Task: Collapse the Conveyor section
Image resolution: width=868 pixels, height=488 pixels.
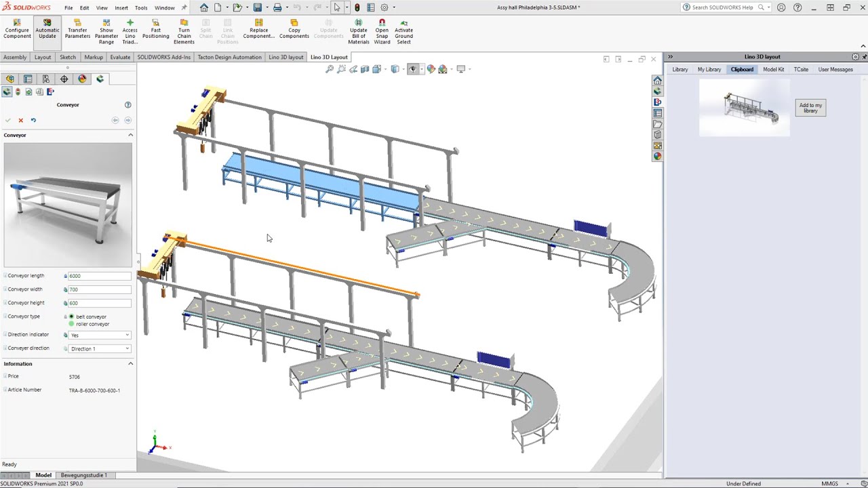Action: [130, 135]
